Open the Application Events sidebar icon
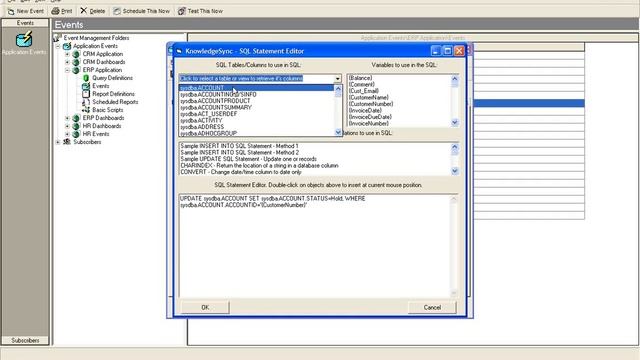The width and height of the screenshot is (640, 360). click(x=24, y=40)
